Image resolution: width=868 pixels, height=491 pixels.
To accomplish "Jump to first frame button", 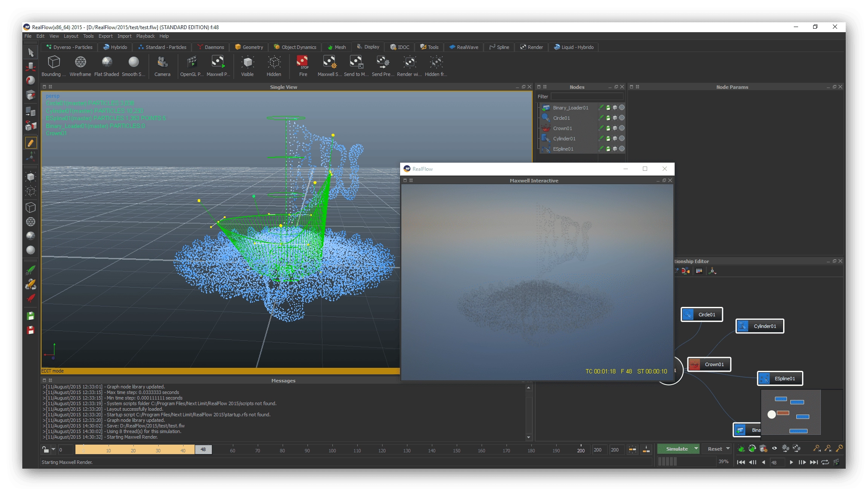I will (741, 462).
